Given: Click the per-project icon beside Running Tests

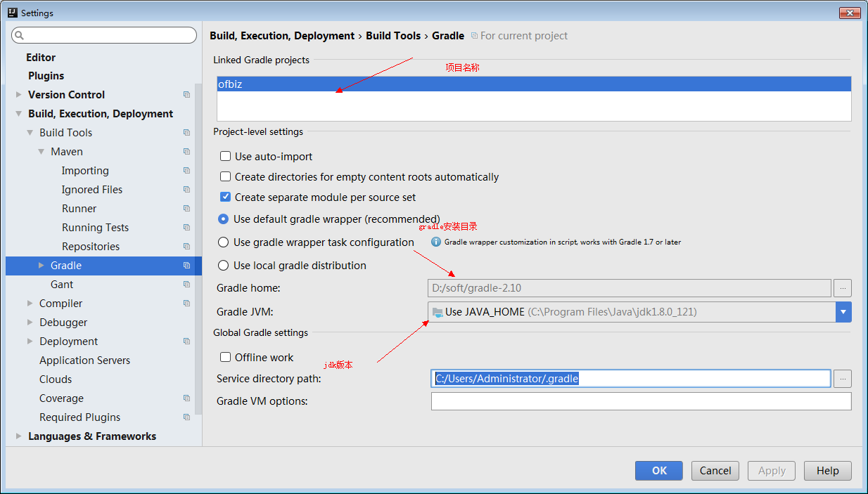Looking at the screenshot, I should point(186,228).
